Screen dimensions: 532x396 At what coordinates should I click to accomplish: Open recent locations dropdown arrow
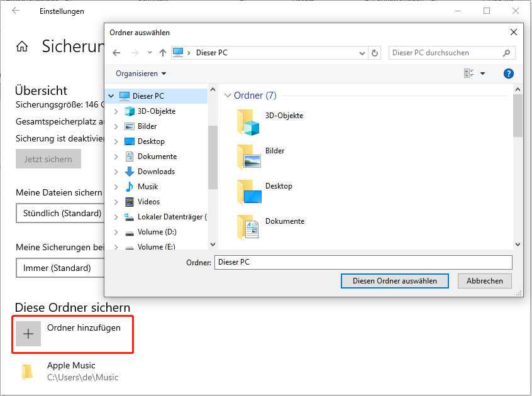(150, 53)
